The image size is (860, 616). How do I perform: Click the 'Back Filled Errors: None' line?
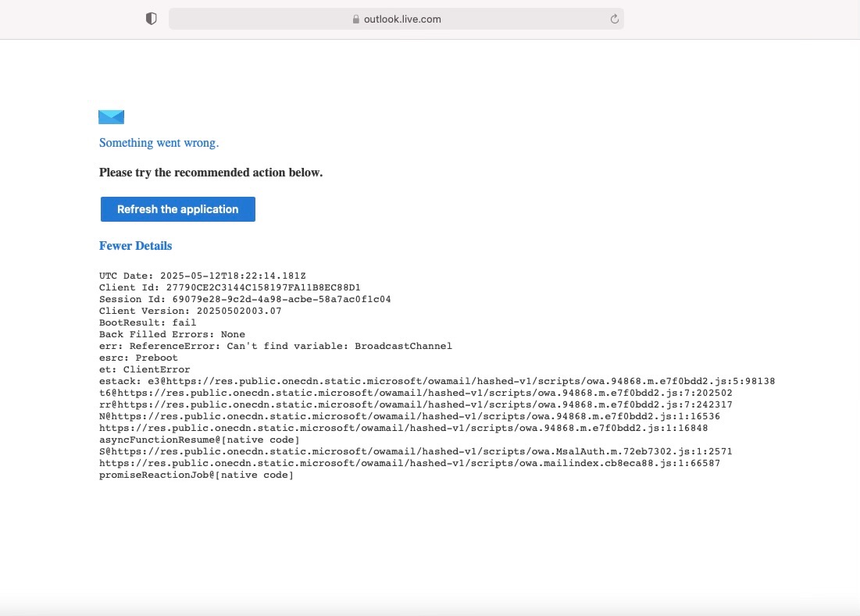(172, 334)
